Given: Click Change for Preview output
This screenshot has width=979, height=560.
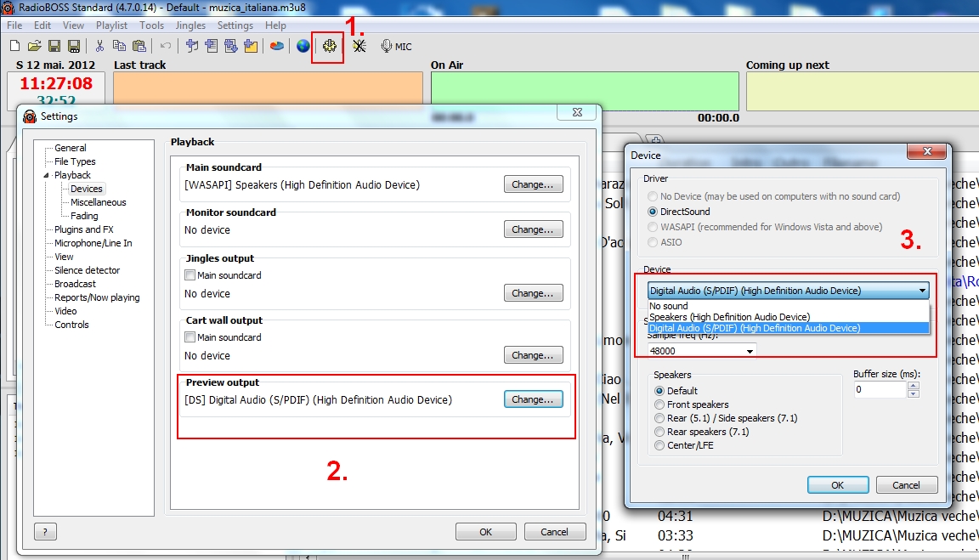Looking at the screenshot, I should point(533,399).
